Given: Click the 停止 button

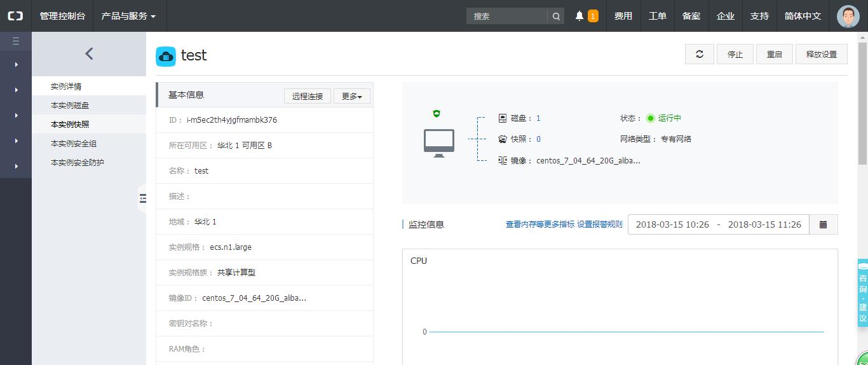Looking at the screenshot, I should (x=735, y=54).
